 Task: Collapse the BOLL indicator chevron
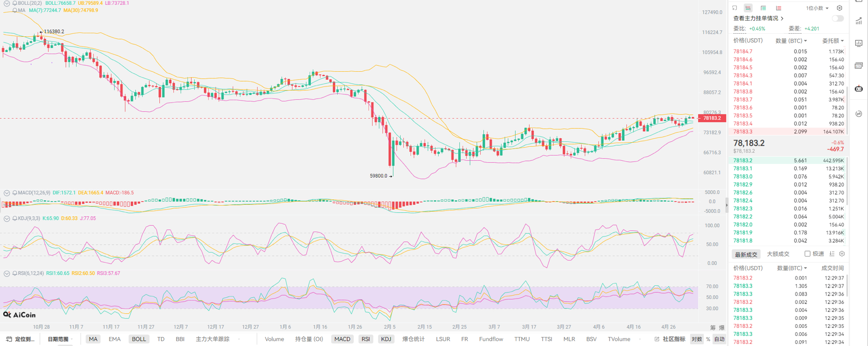click(7, 3)
